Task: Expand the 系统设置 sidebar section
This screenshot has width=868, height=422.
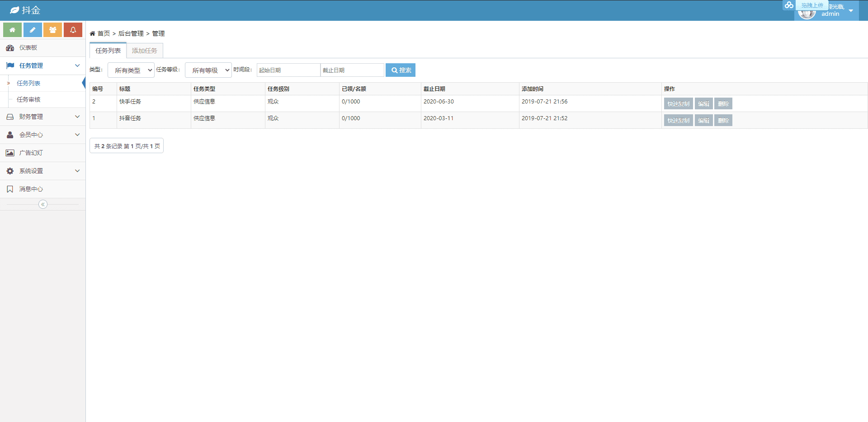Action: coord(42,171)
